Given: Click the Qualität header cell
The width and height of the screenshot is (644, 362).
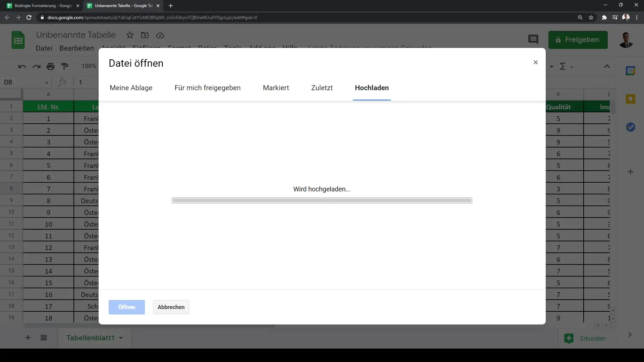Looking at the screenshot, I should coord(558,107).
